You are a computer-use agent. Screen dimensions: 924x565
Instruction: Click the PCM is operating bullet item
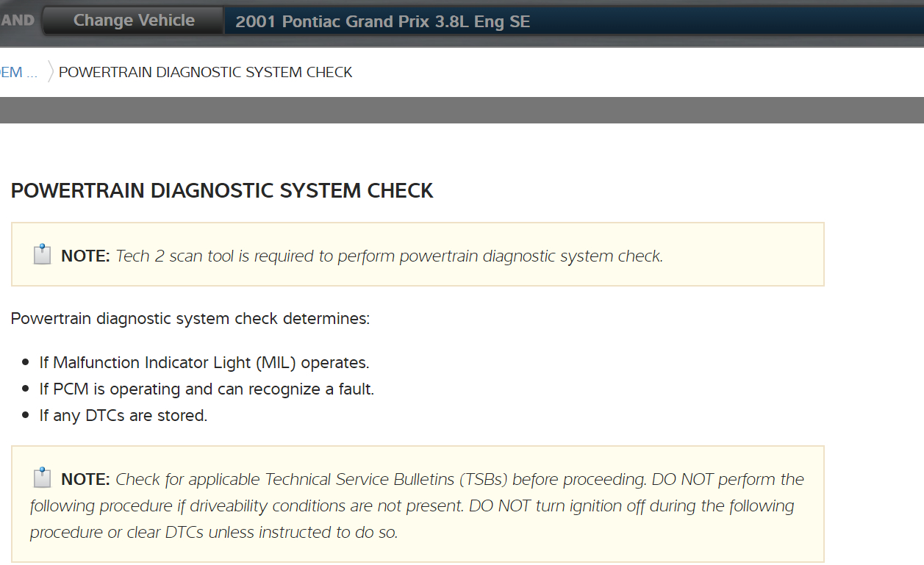click(x=207, y=389)
